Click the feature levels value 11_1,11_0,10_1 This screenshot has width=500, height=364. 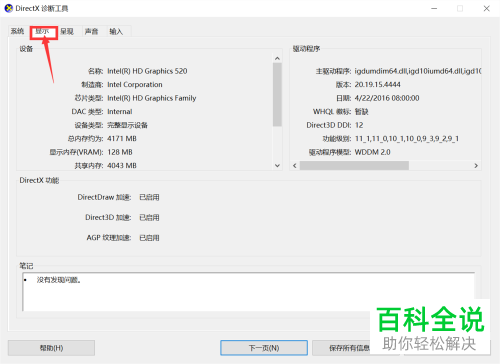tap(407, 139)
